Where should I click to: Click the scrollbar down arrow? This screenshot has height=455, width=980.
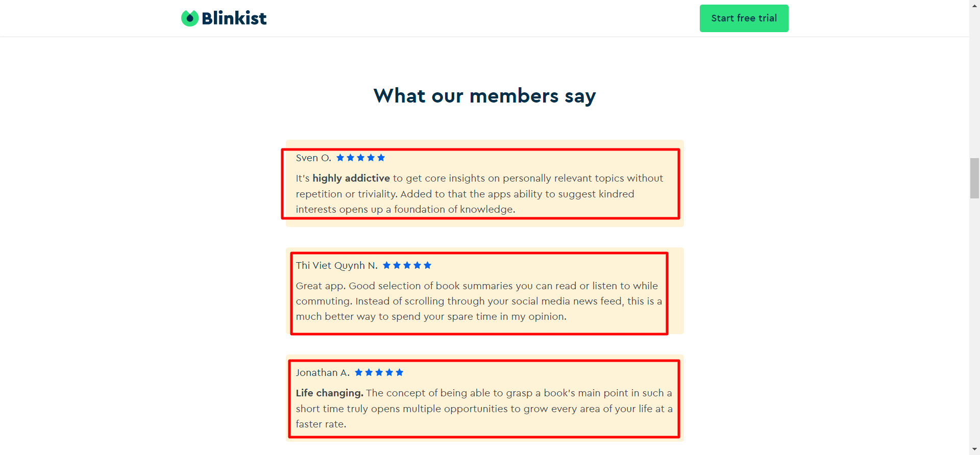(974, 449)
